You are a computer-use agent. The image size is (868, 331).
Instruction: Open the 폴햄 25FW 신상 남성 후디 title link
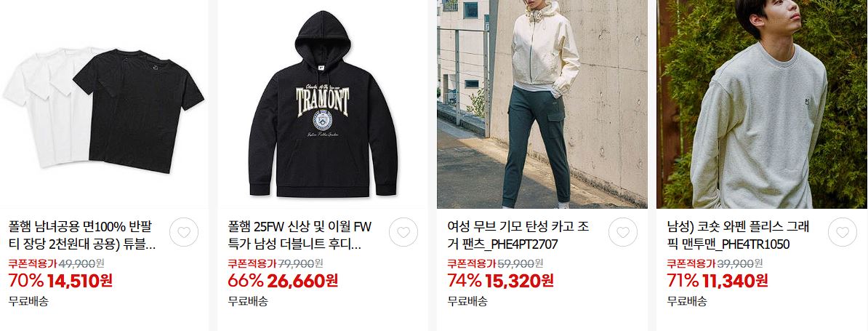pos(300,235)
